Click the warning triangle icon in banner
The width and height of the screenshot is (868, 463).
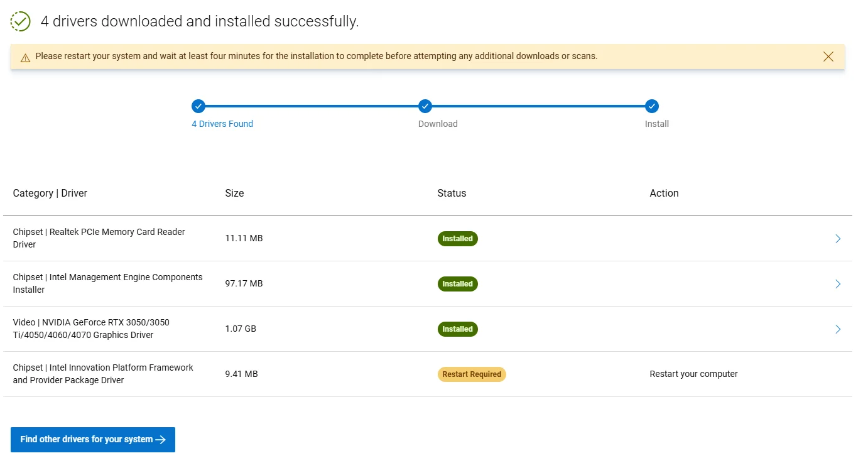pos(25,58)
